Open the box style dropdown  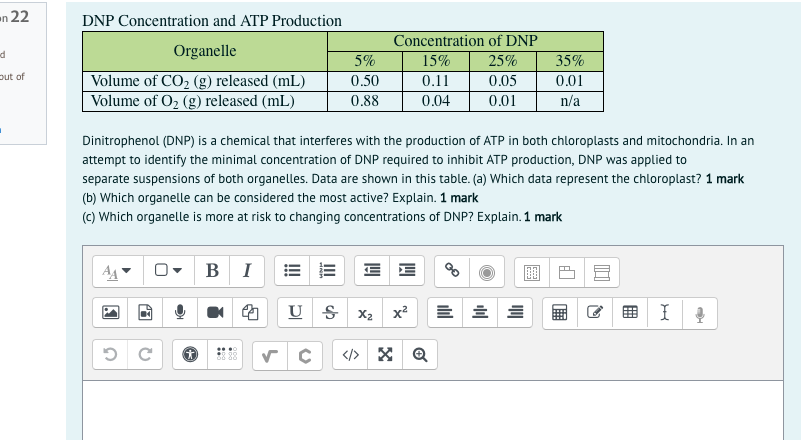tap(169, 271)
